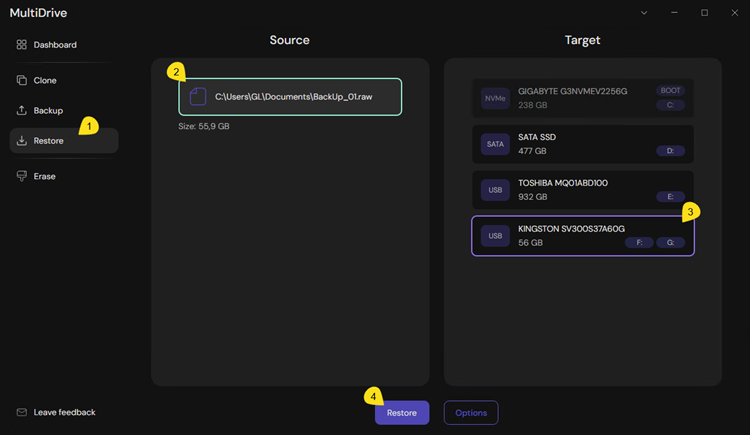Click the BOOT tag on GIGABYTE drive
This screenshot has width=750, height=436.
(x=670, y=91)
